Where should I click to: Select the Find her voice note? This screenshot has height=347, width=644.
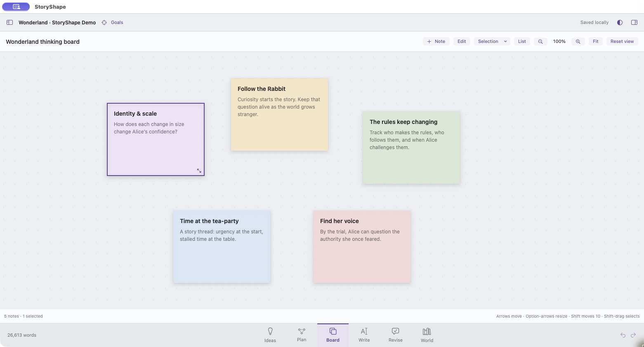click(x=362, y=247)
